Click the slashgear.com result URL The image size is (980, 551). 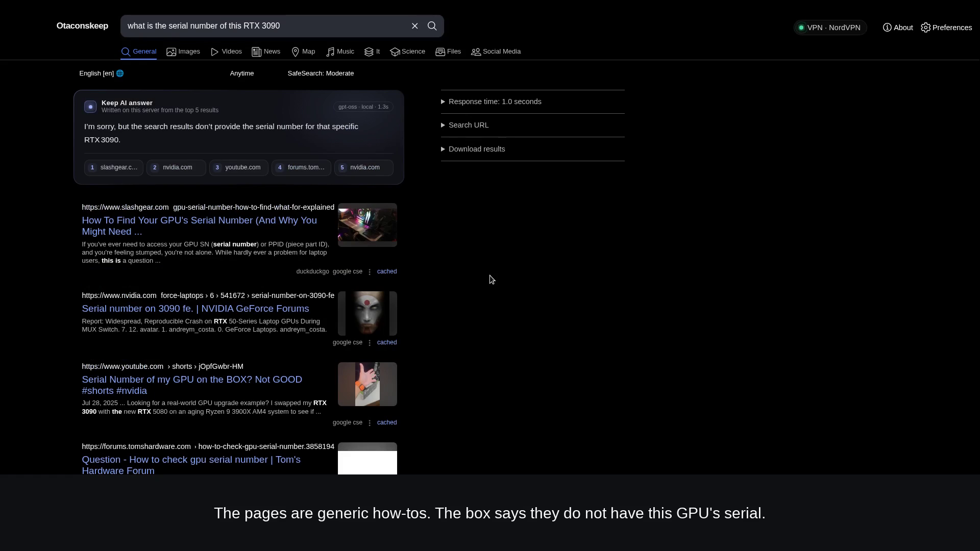[x=208, y=207]
